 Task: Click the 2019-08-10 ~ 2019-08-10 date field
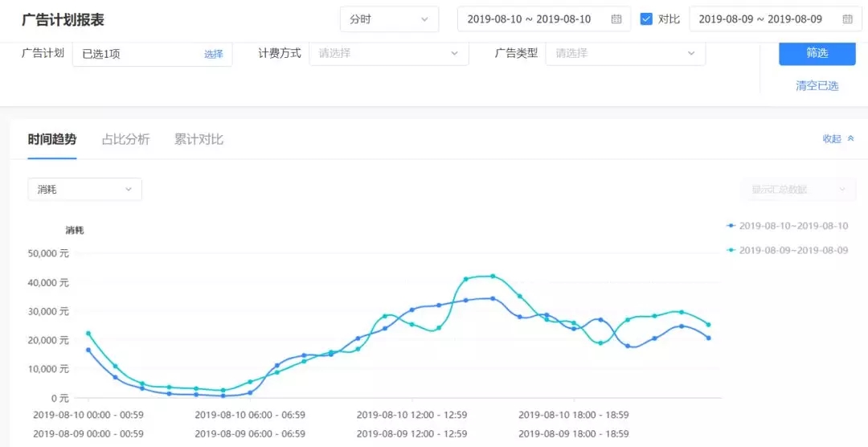pos(543,18)
